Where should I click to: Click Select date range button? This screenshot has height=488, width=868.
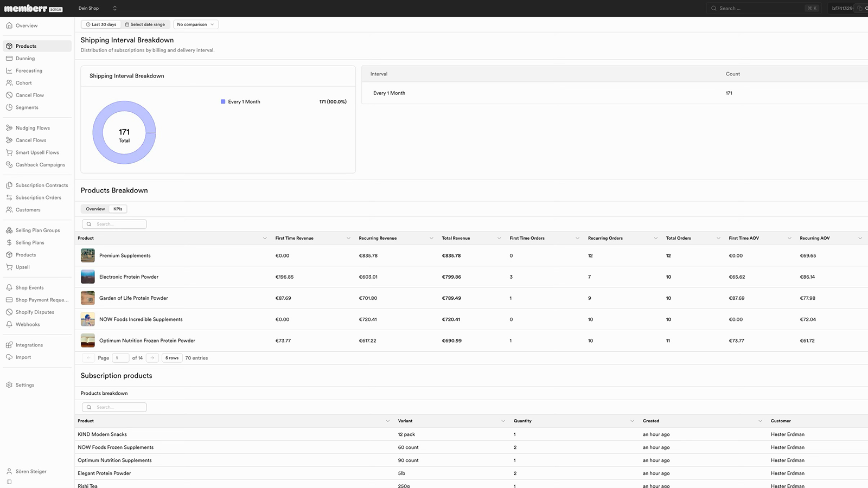pyautogui.click(x=145, y=24)
